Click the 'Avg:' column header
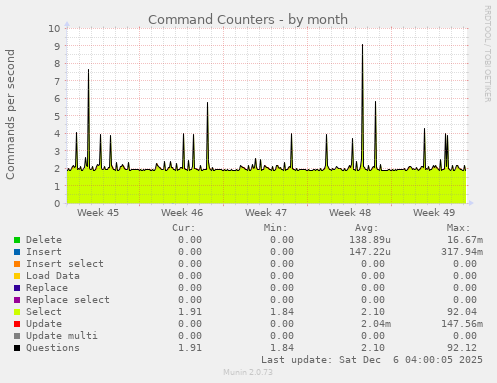497x383 pixels. pyautogui.click(x=367, y=228)
